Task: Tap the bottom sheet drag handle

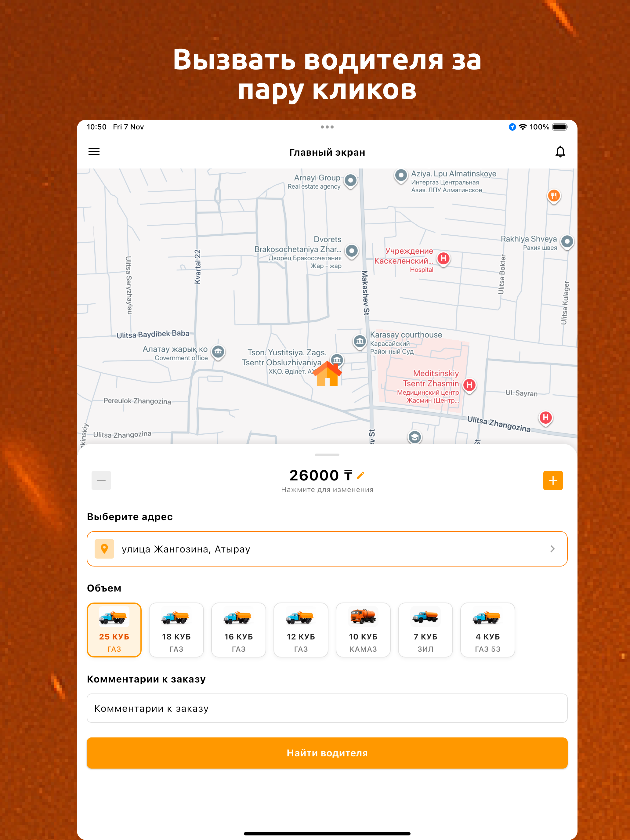Action: (x=327, y=454)
